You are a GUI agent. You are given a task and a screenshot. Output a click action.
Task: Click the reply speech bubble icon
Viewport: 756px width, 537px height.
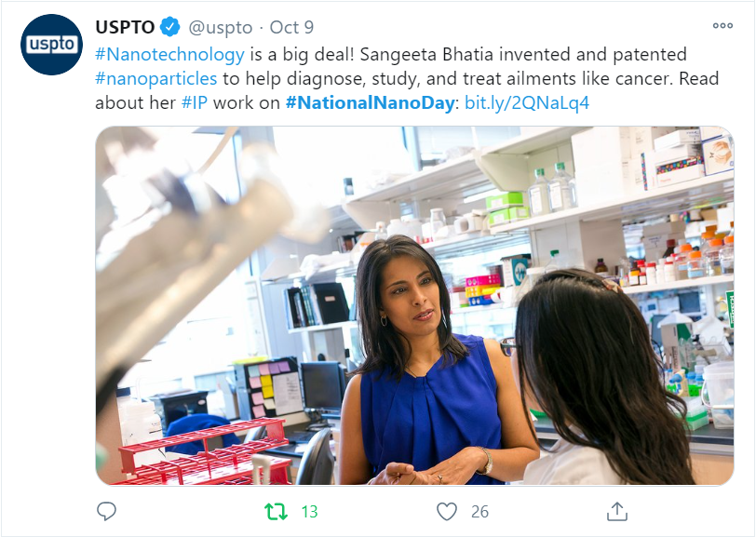(106, 512)
